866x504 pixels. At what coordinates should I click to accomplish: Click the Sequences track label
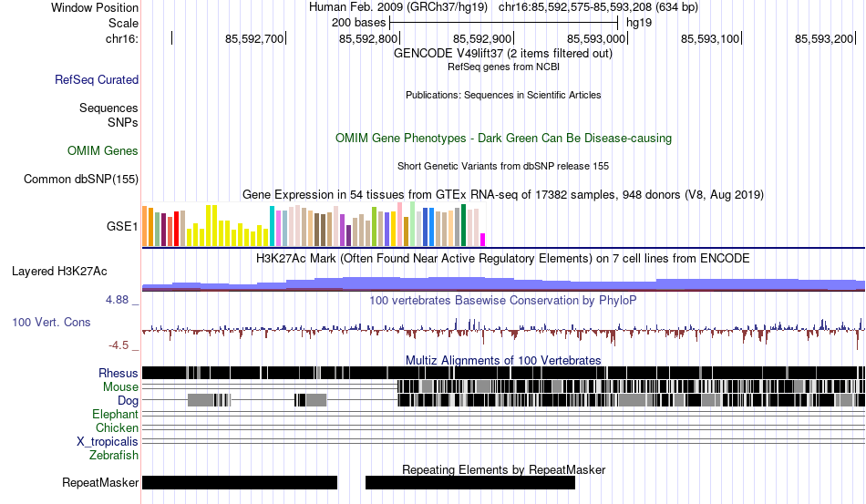point(108,108)
